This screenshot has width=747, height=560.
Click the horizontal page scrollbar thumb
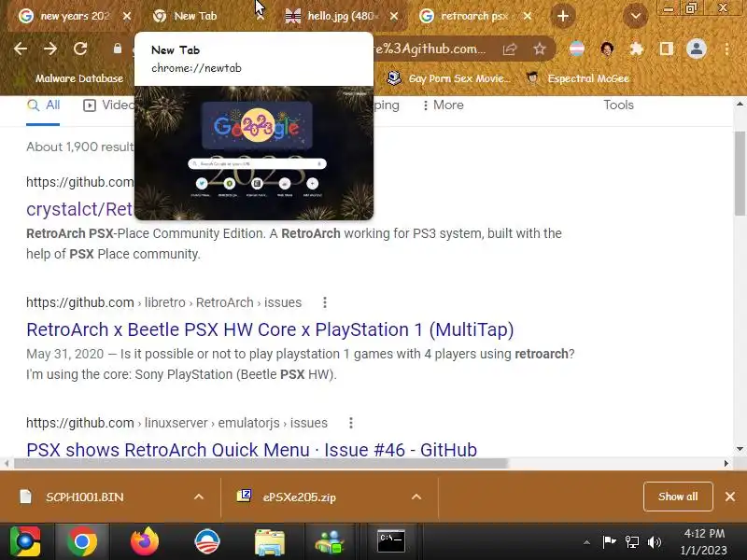[261, 463]
